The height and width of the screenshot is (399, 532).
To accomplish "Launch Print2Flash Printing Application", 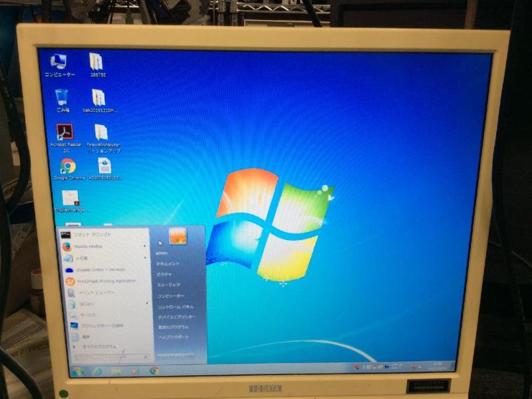I will tap(108, 281).
